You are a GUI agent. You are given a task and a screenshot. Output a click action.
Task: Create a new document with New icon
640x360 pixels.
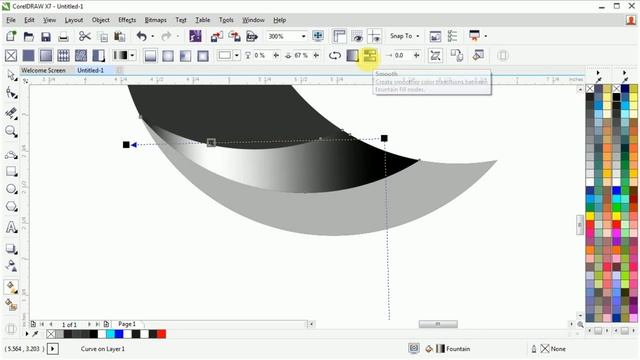click(x=11, y=36)
